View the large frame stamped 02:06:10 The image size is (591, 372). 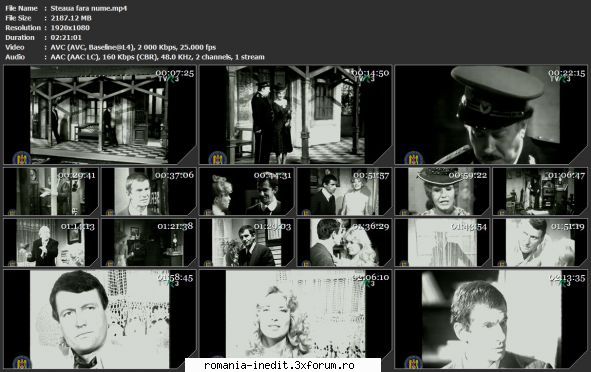coord(296,319)
